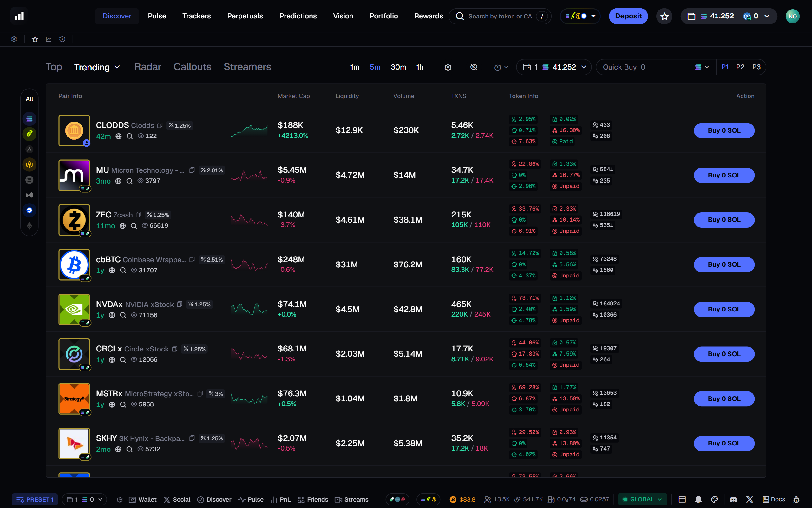Focus the Search by token or CA field

500,16
